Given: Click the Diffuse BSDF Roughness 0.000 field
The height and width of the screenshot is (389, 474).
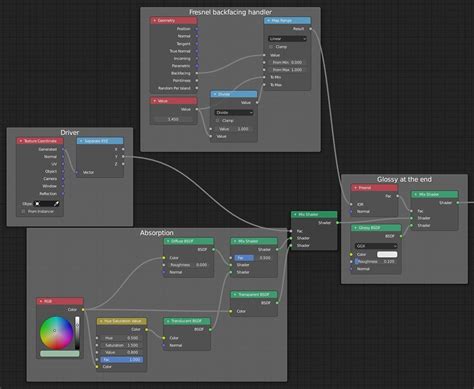Looking at the screenshot, I should [188, 265].
